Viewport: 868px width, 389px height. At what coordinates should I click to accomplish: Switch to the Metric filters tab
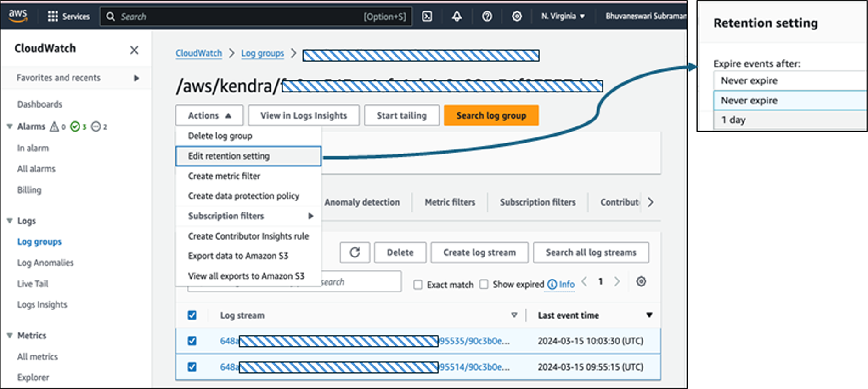click(450, 202)
